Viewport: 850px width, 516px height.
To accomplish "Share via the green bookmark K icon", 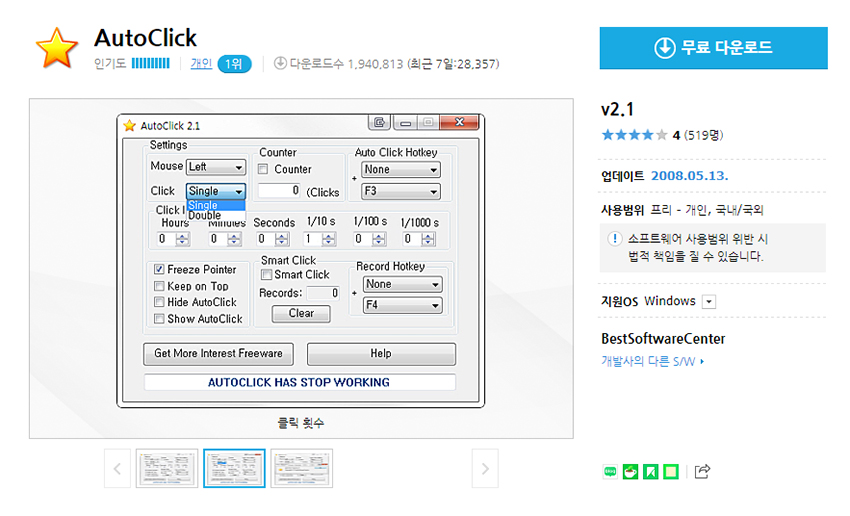I will pos(651,472).
